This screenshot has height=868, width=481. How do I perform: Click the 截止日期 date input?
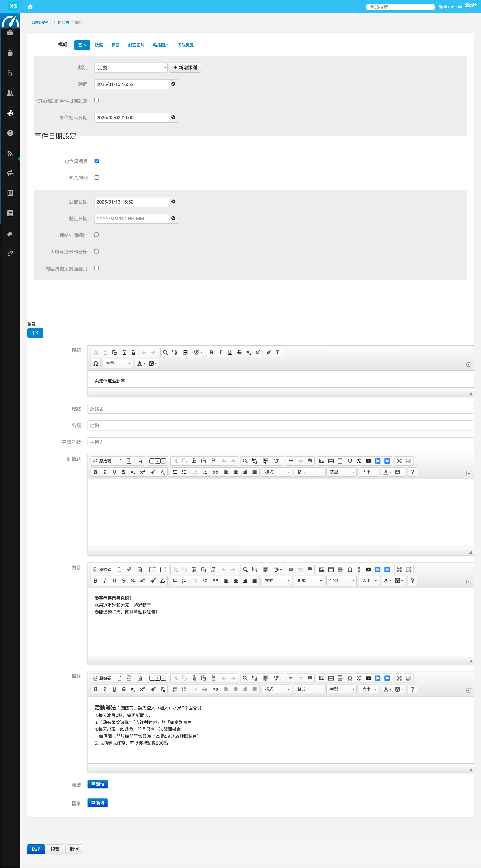pos(131,218)
